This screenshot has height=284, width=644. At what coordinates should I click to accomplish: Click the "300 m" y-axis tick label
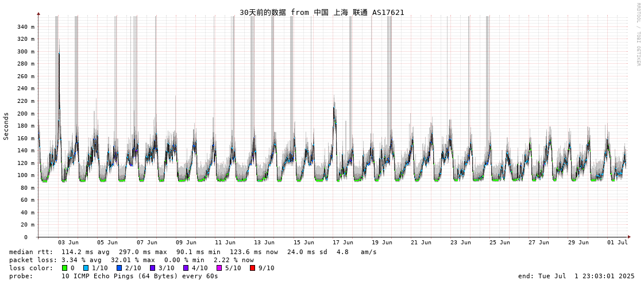tap(26, 51)
